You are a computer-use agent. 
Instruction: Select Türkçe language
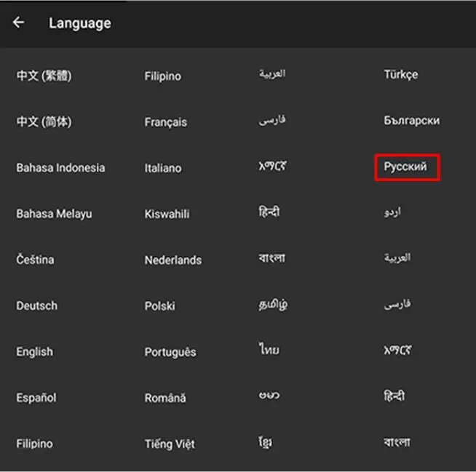click(401, 75)
